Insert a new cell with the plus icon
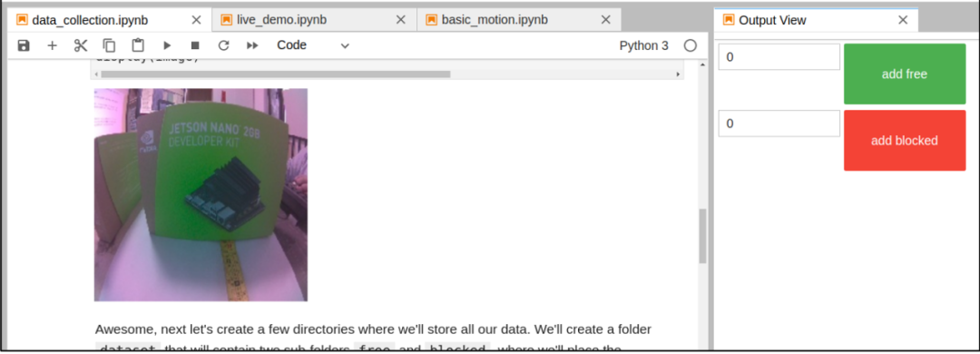The image size is (980, 354). pyautogui.click(x=53, y=45)
